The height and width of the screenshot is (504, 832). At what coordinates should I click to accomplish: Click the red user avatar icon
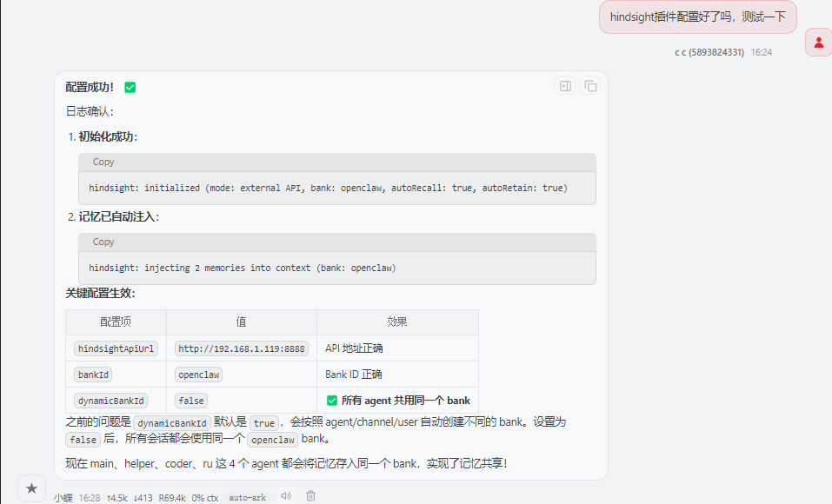click(818, 41)
